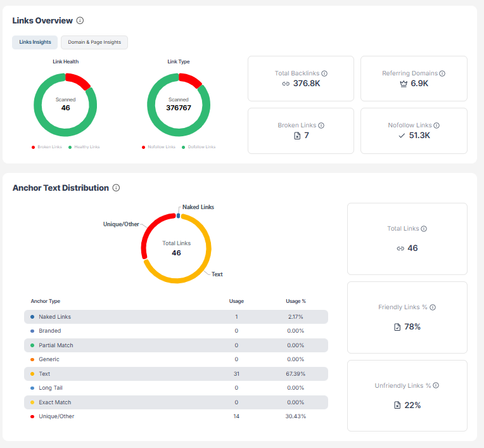Toggle the Nofollow Links legend entry
484x448 pixels.
[158, 147]
